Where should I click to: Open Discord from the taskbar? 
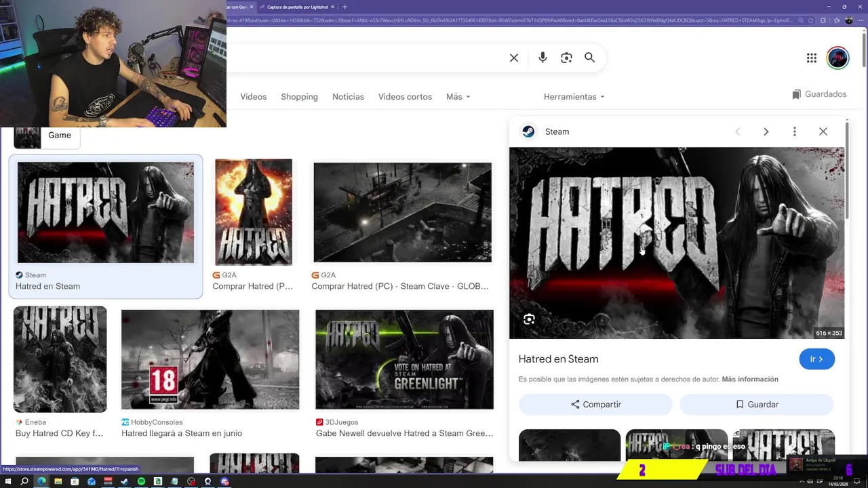[x=224, y=482]
